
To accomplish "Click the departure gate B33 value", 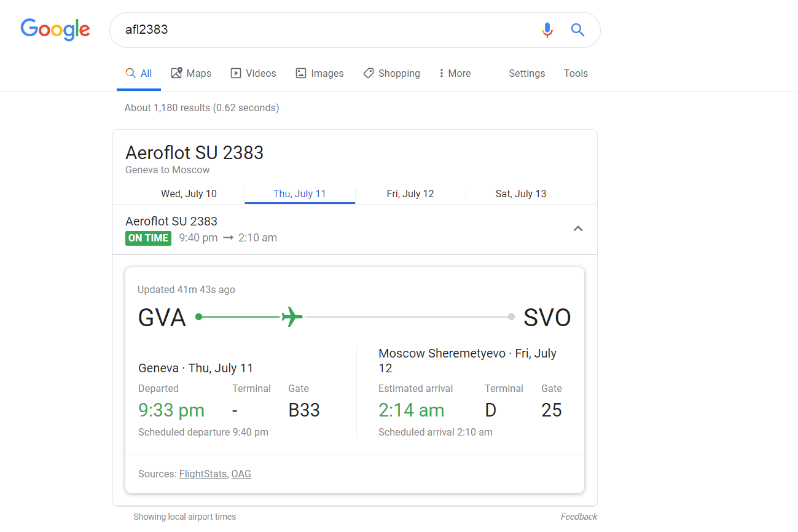I will pos(304,410).
